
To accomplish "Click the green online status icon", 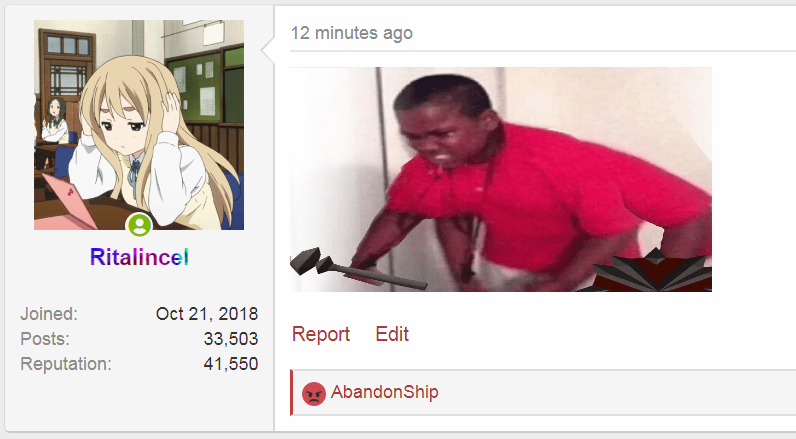I will 140,225.
